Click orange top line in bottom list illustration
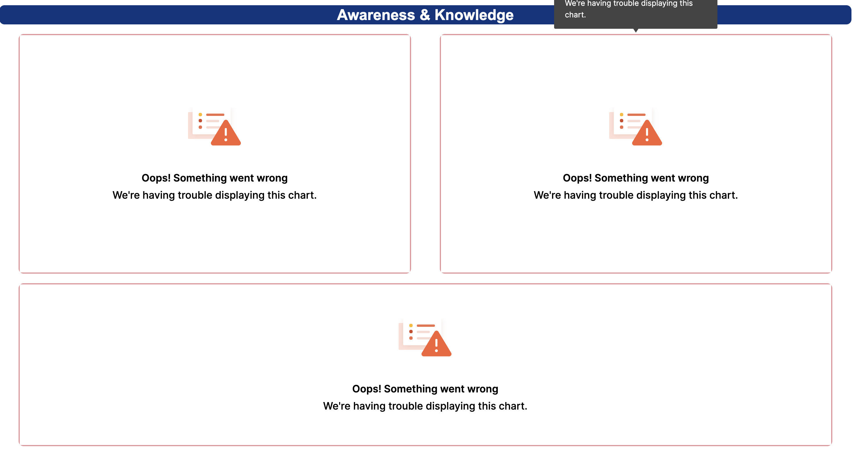 [x=426, y=326]
